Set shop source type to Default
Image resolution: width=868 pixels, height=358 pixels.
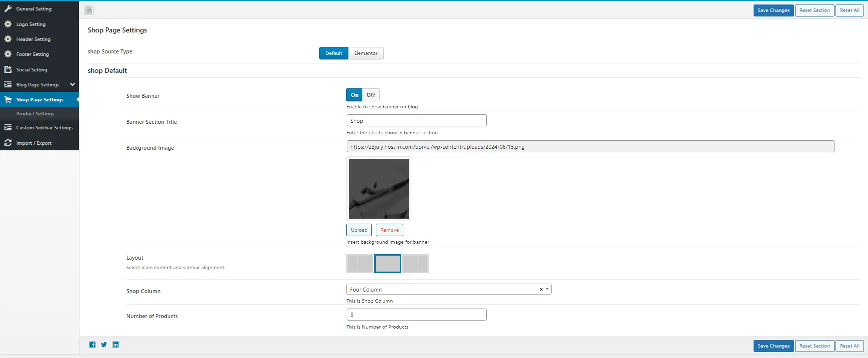[333, 53]
